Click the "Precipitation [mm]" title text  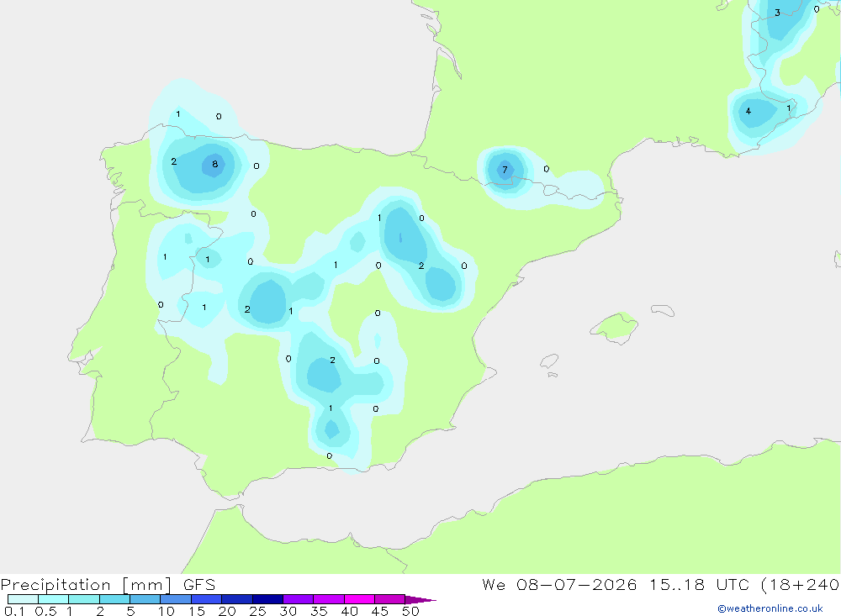coord(87,585)
